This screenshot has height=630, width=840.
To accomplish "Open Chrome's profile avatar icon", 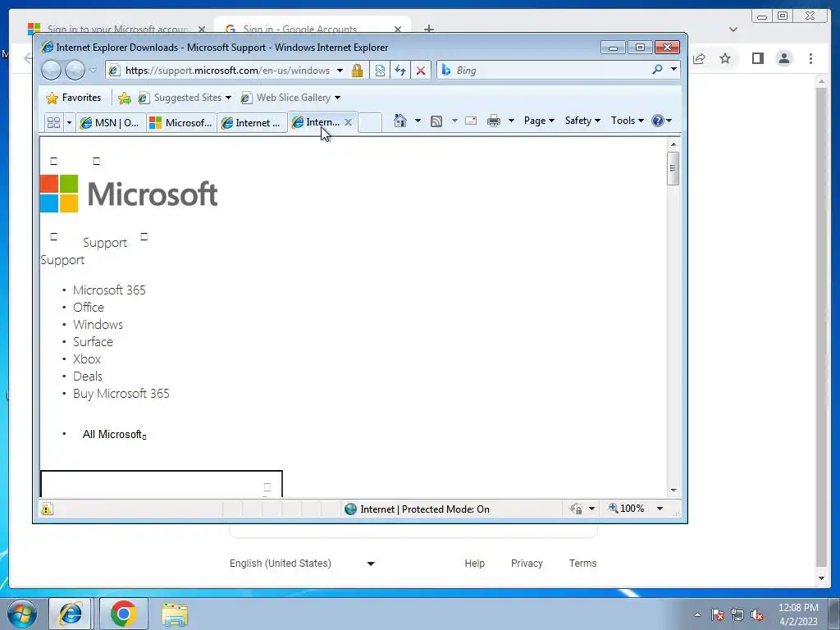I will click(x=784, y=58).
